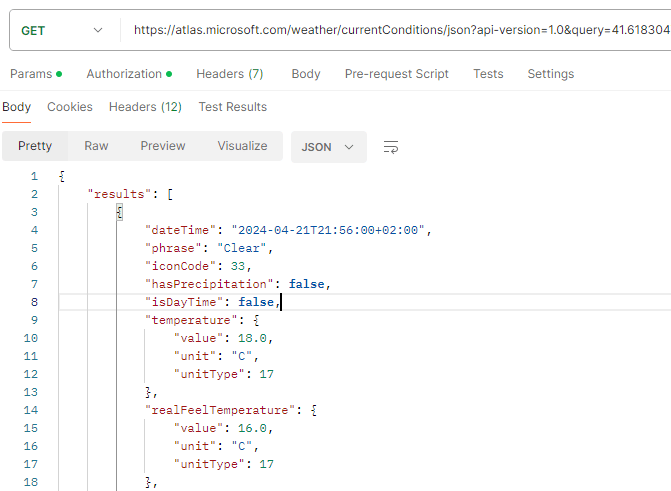The image size is (671, 491).
Task: Switch to the Authorization tab
Action: pyautogui.click(x=124, y=74)
